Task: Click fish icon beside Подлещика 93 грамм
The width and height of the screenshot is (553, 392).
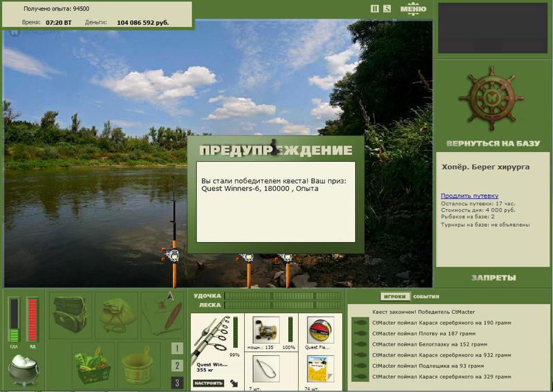Action: (x=360, y=366)
